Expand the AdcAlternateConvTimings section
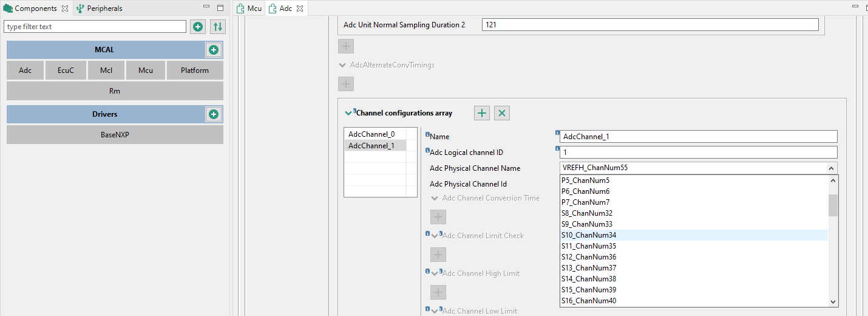This screenshot has width=868, height=316. [x=342, y=65]
